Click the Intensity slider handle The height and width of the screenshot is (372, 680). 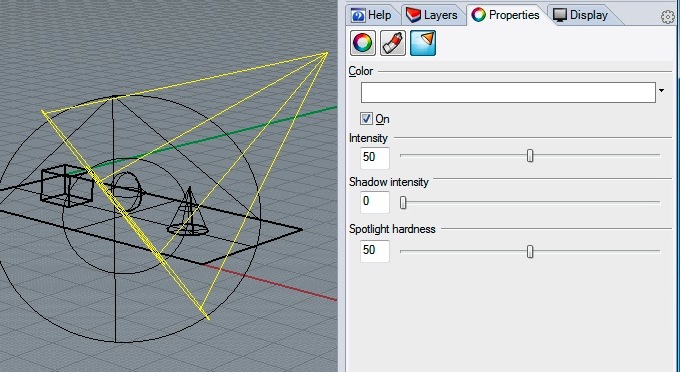[530, 156]
